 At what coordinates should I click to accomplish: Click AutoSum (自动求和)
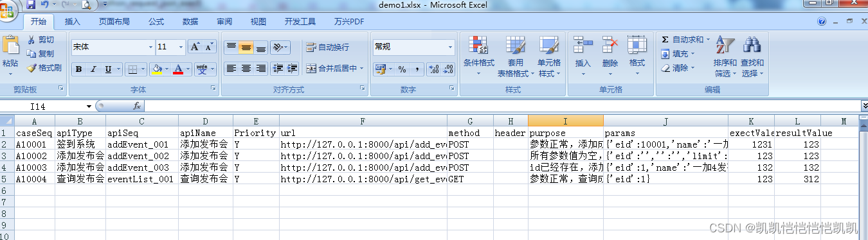coord(685,40)
